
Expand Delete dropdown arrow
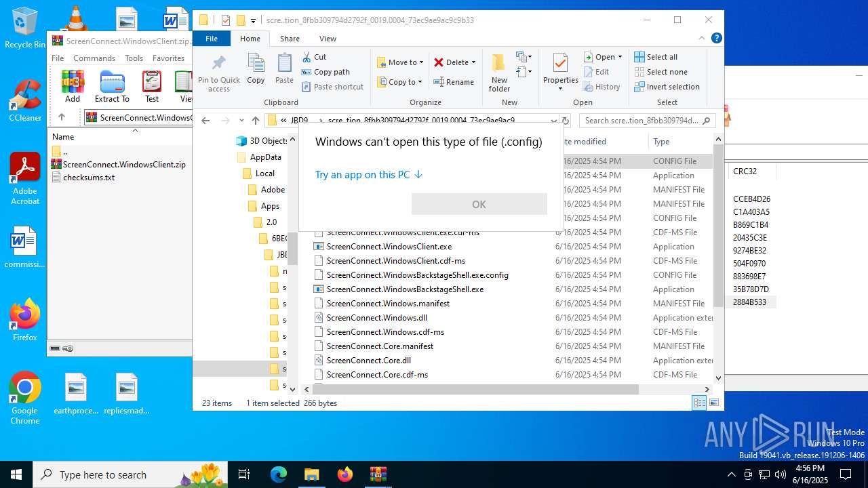point(473,62)
